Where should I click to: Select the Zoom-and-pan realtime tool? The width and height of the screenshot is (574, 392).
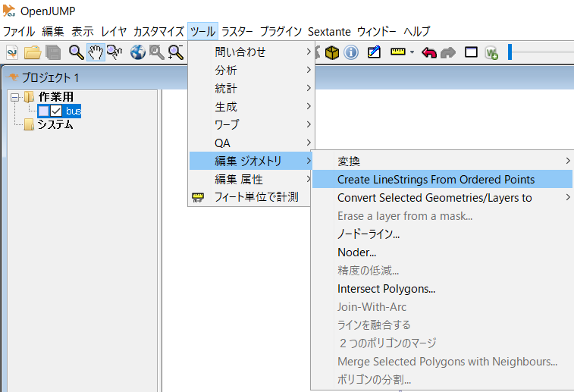pos(115,53)
